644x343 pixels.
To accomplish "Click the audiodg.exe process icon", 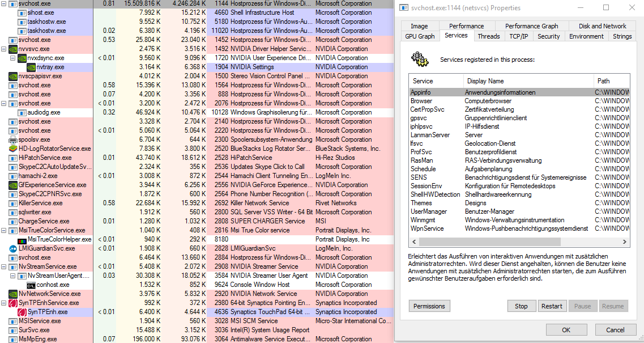I will pyautogui.click(x=22, y=112).
